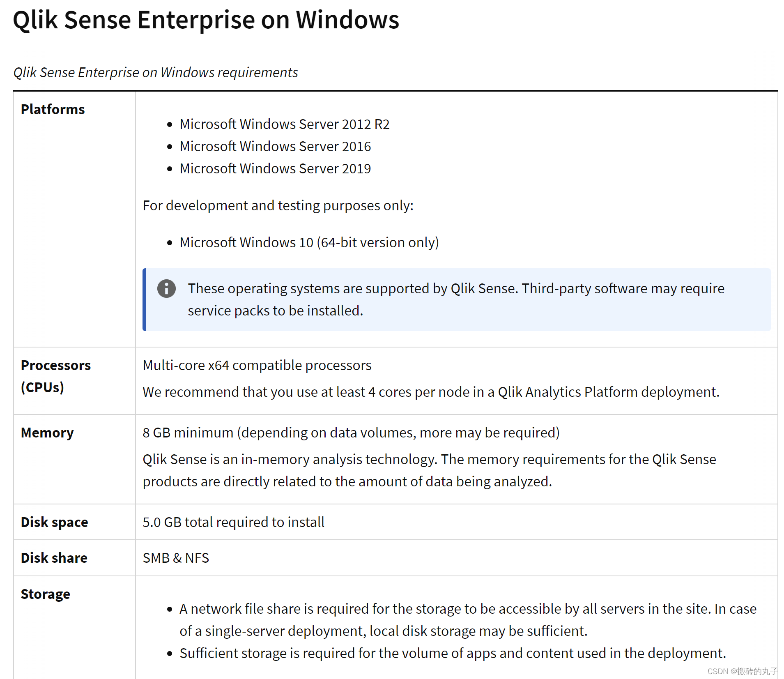Click the Disk space row label
The height and width of the screenshot is (679, 784).
coord(54,522)
